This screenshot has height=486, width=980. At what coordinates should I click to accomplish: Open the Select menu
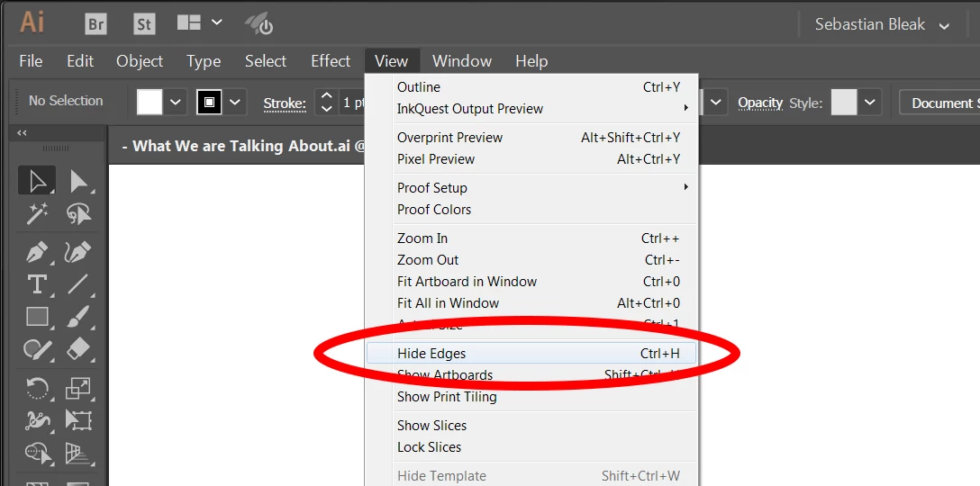266,61
